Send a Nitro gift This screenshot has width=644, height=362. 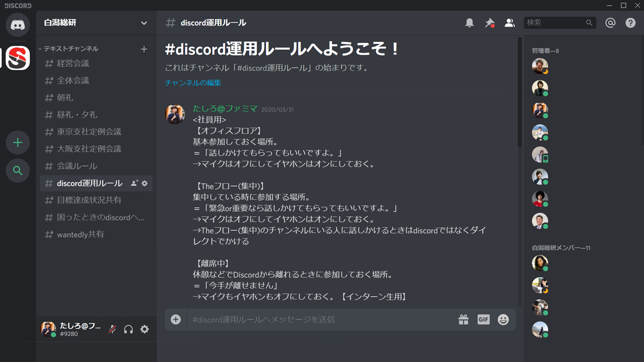tap(463, 319)
